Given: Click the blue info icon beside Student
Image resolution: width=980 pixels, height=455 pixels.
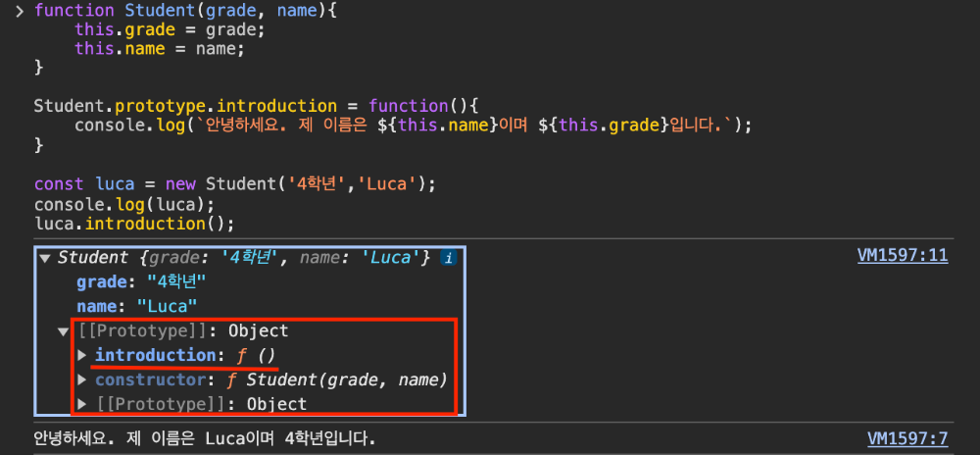Looking at the screenshot, I should 448,258.
